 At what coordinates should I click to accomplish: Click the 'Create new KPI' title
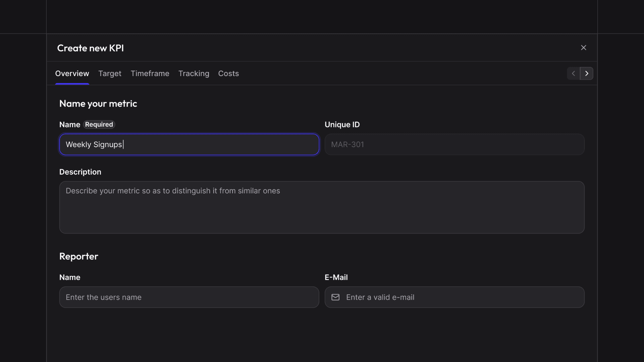(x=91, y=48)
